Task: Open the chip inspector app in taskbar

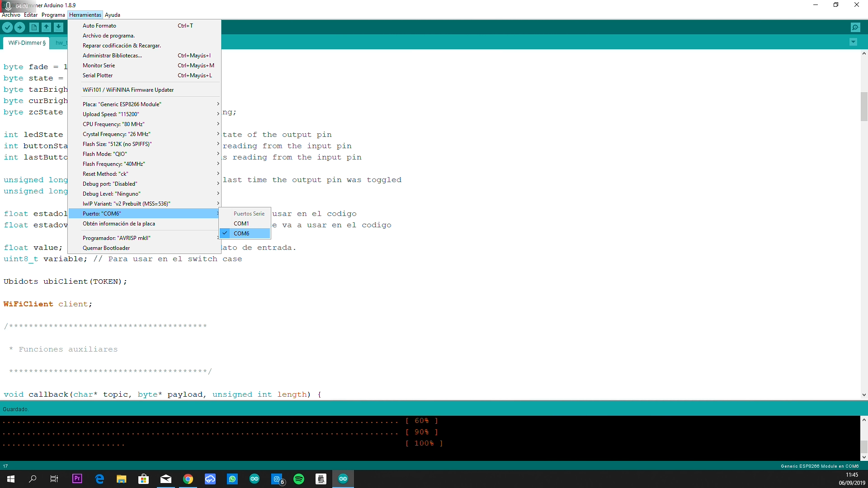Action: tap(321, 479)
